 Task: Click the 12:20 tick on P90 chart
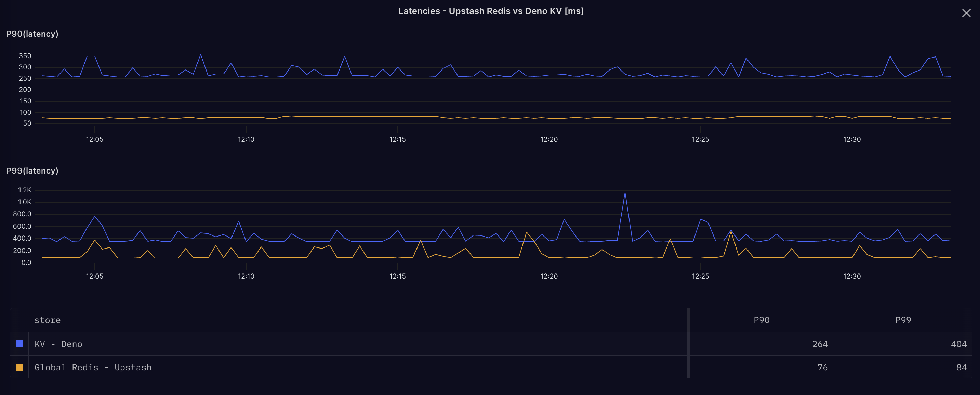pos(548,139)
